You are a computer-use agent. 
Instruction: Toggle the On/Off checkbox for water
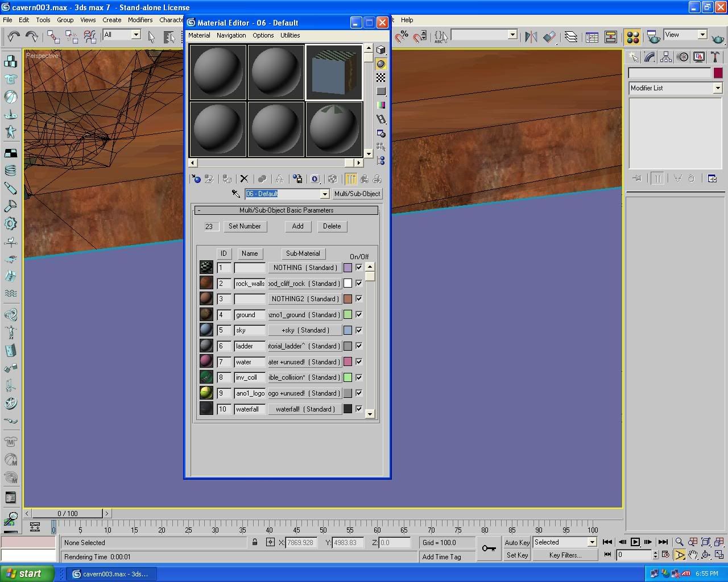tap(359, 361)
